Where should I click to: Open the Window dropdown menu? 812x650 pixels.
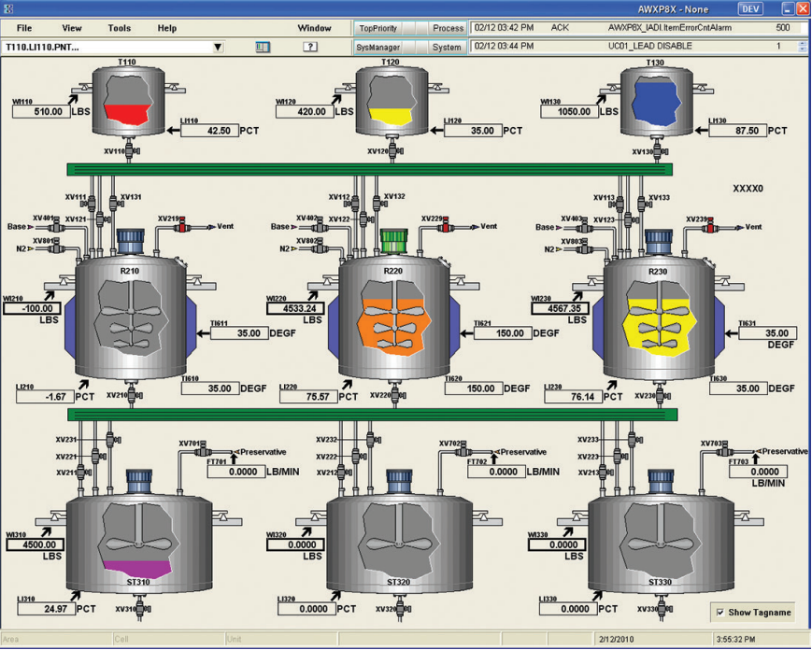[314, 28]
